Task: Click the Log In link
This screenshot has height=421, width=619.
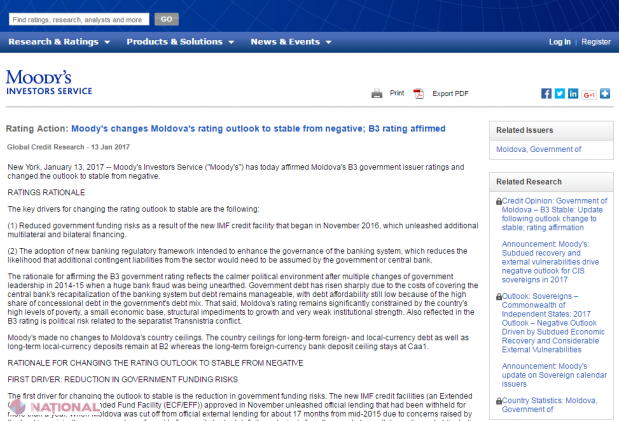Action: (560, 42)
